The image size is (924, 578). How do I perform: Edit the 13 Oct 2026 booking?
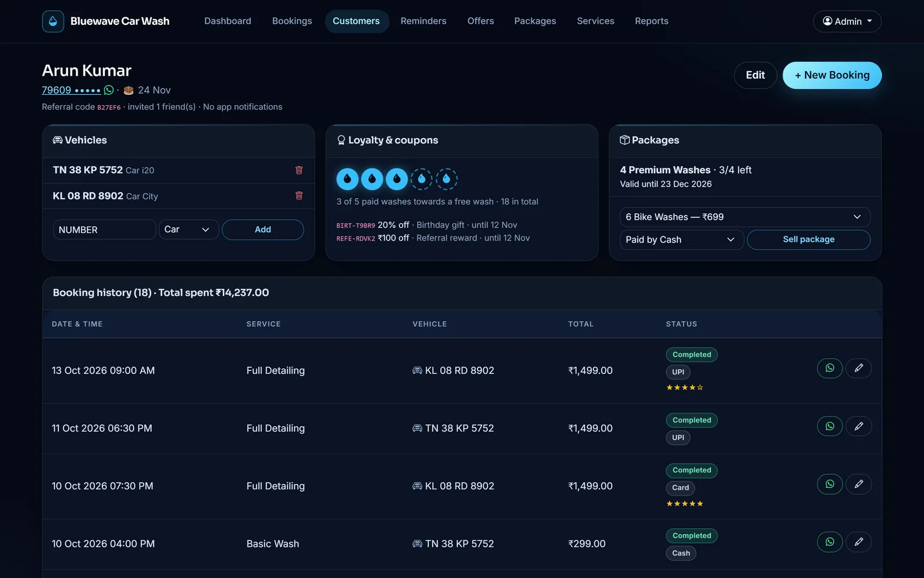click(x=859, y=368)
